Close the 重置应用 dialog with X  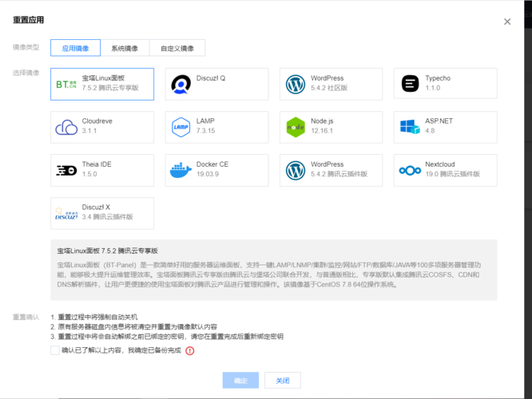[x=507, y=22]
